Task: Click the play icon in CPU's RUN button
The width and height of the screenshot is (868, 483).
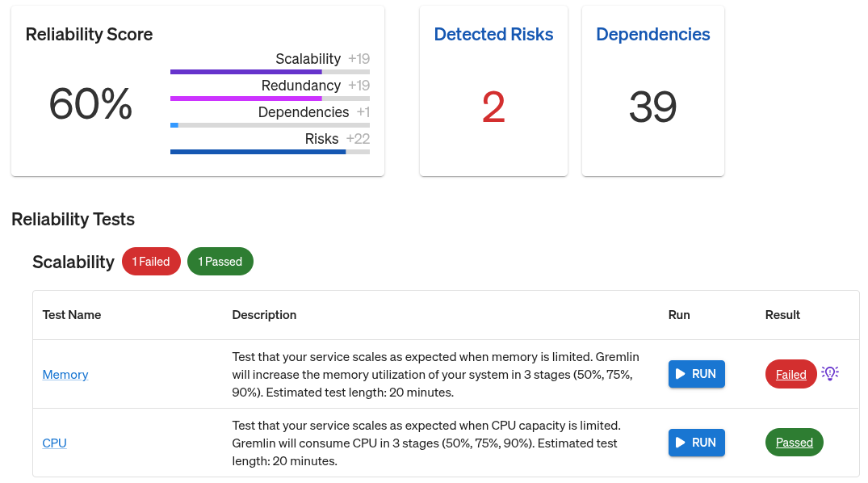Action: pos(681,443)
